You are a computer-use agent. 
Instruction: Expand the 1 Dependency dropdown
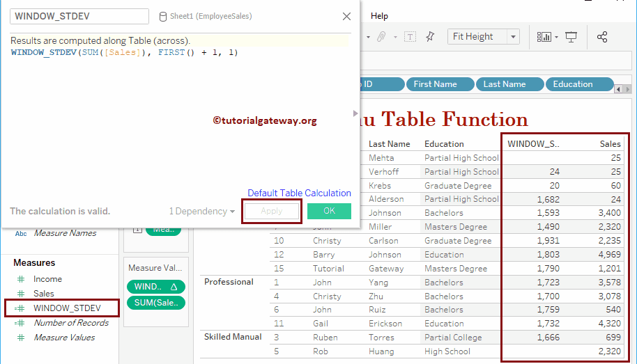[202, 212]
